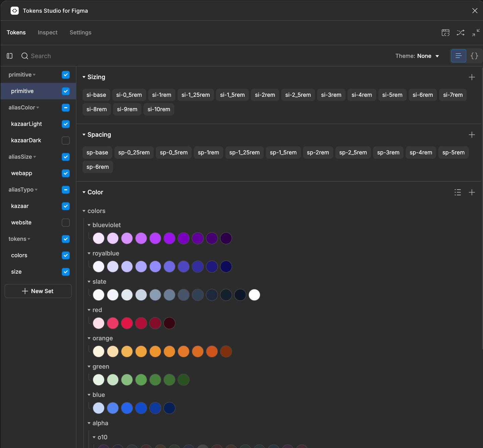Select the sp-6rem spacing token
The image size is (483, 448).
(x=98, y=167)
